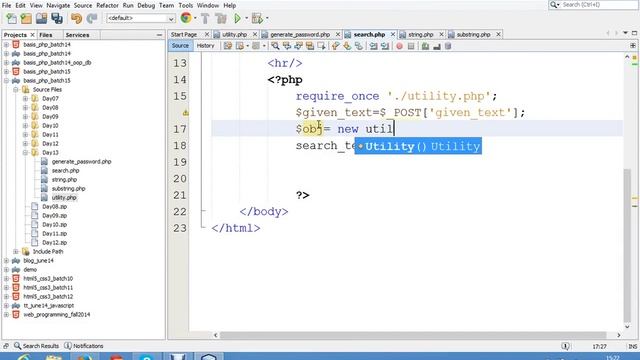Open Run Project dropdown arrow
The image size is (640, 360).
pyautogui.click(x=247, y=18)
